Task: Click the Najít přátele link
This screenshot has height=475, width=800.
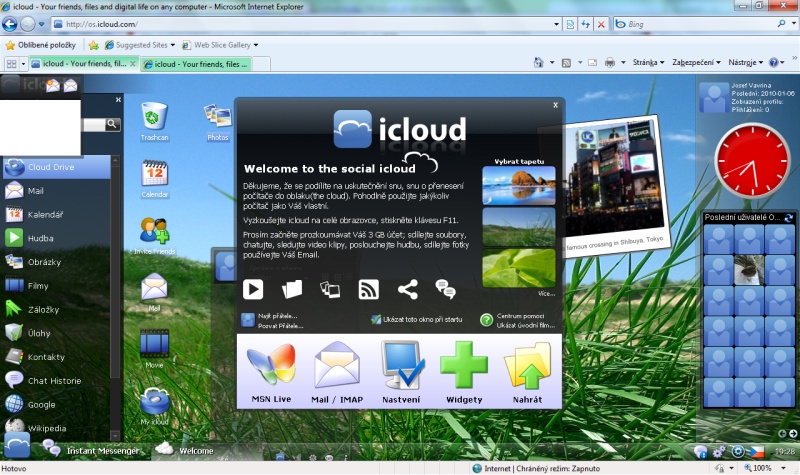Action: 278,316
